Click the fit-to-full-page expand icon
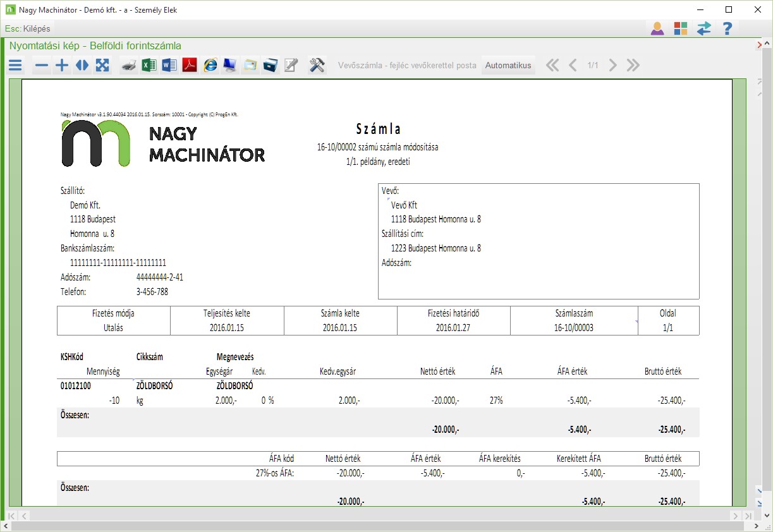The image size is (773, 532). 102,66
